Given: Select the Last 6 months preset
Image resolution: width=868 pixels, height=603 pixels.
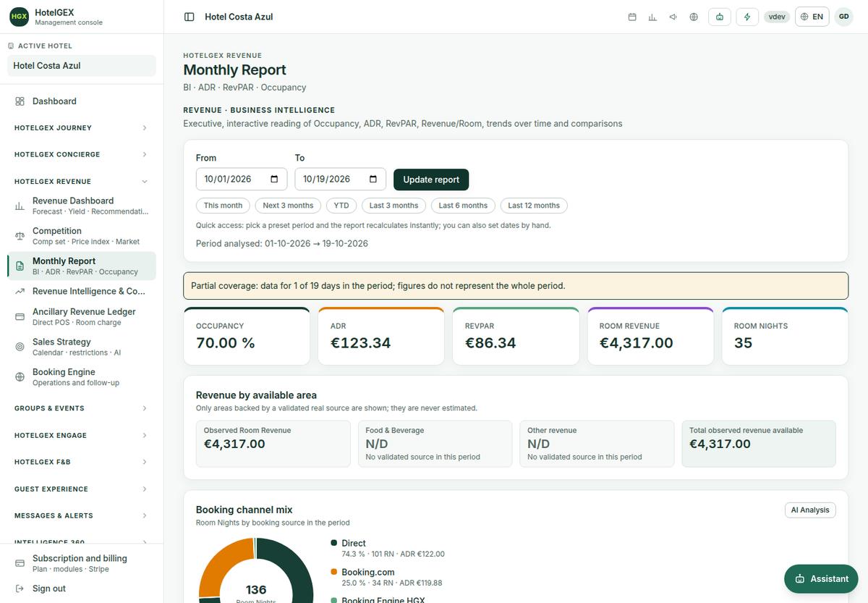Looking at the screenshot, I should tap(463, 206).
